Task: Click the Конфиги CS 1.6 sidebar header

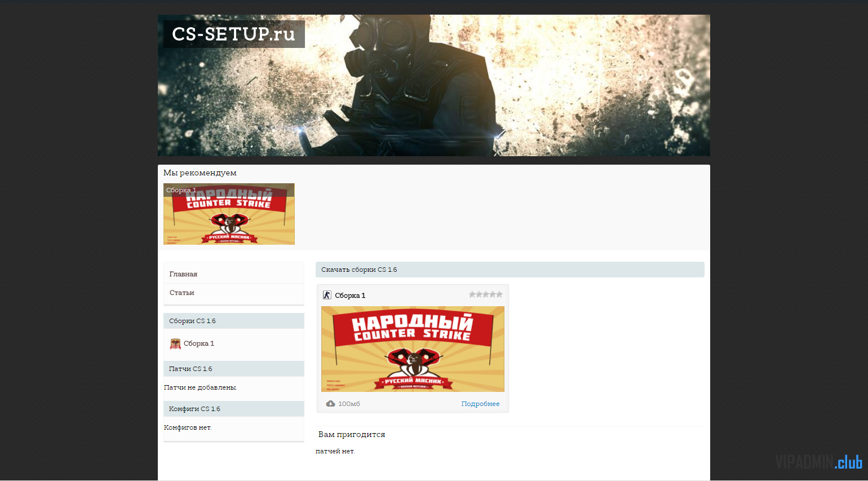Action: pos(234,409)
